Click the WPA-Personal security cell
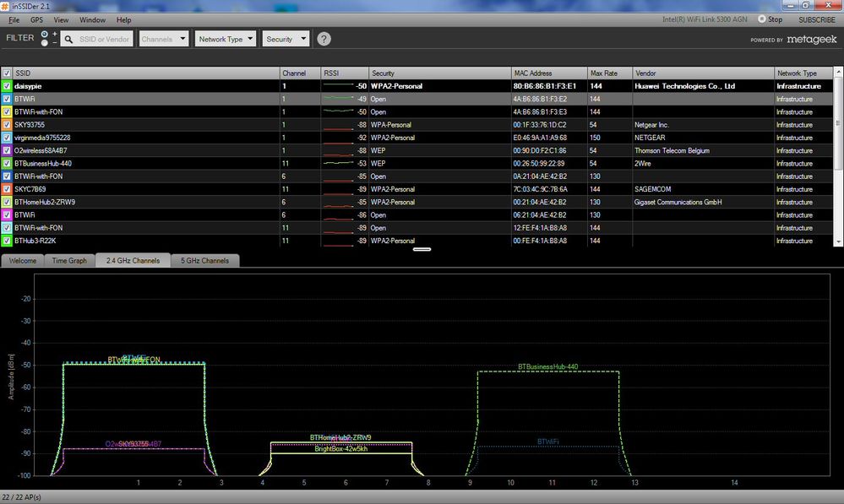Screen dimensions: 844x504 [x=440, y=125]
